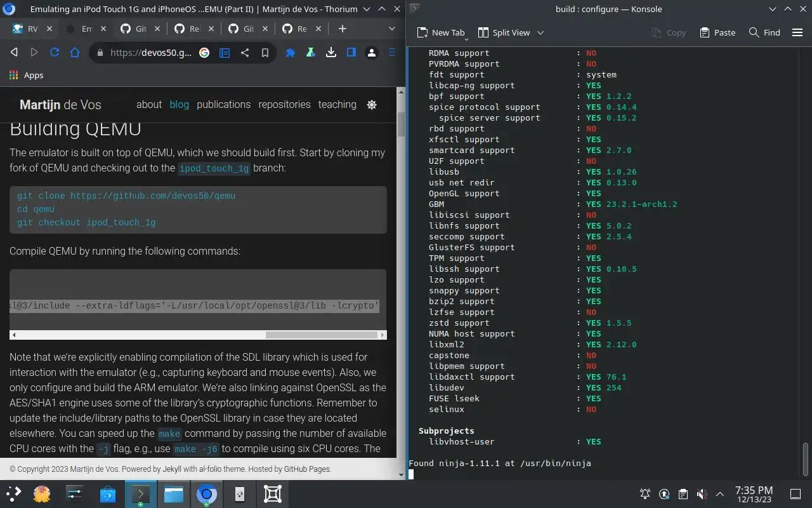Open Find in Konsole

[764, 32]
